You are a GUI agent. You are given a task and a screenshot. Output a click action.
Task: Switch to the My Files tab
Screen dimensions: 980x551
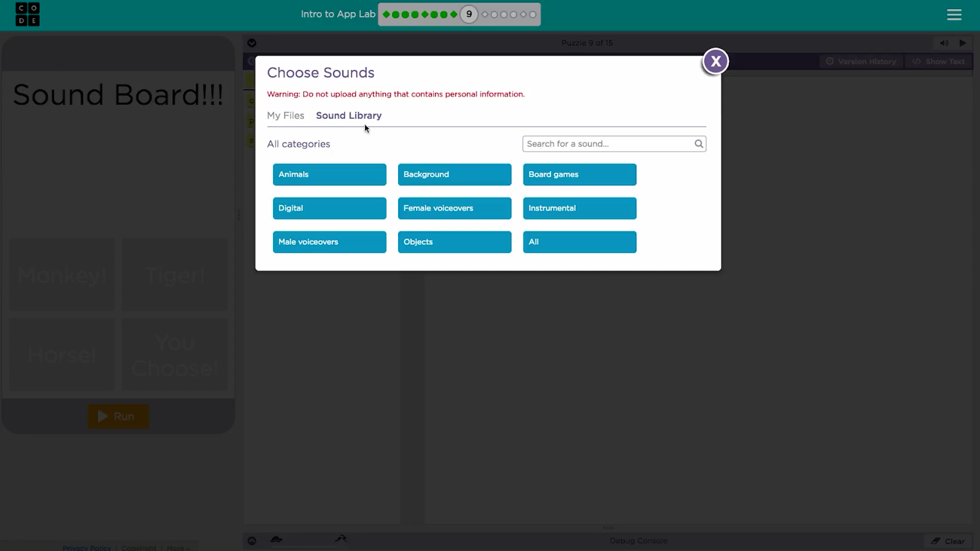285,116
